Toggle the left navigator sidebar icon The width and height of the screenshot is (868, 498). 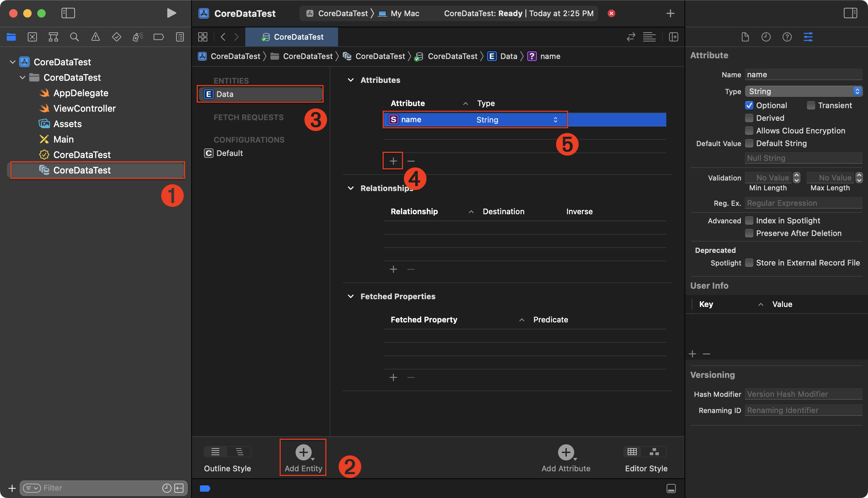68,13
